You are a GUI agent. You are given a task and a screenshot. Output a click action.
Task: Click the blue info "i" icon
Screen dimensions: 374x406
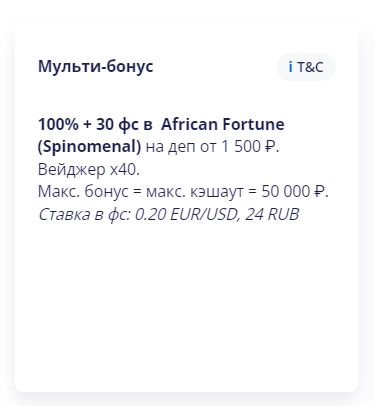click(x=291, y=67)
